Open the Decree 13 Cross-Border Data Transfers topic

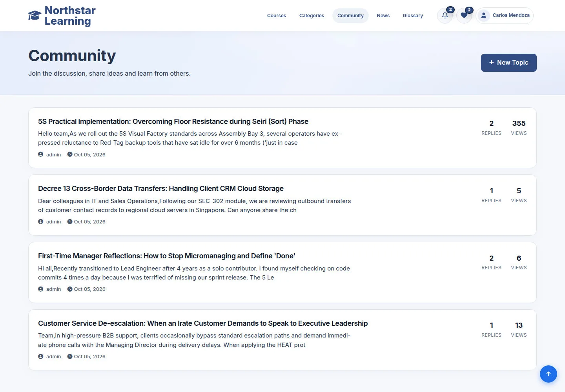(x=161, y=189)
